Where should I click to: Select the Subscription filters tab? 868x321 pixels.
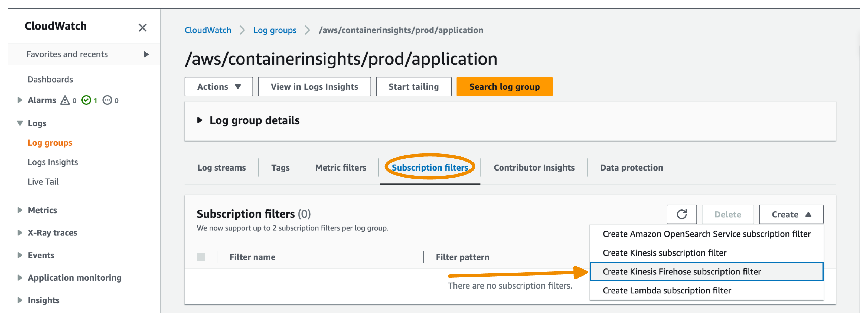430,168
